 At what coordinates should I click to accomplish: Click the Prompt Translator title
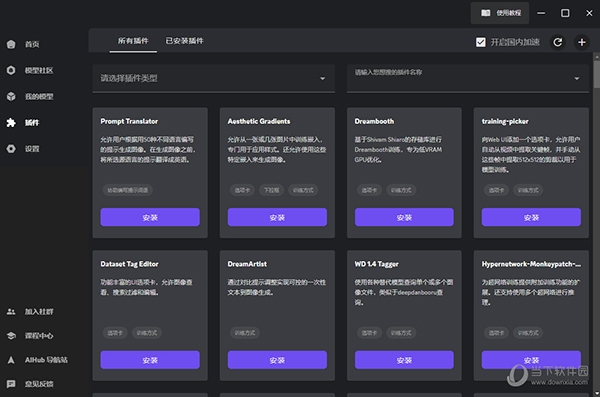tap(129, 121)
